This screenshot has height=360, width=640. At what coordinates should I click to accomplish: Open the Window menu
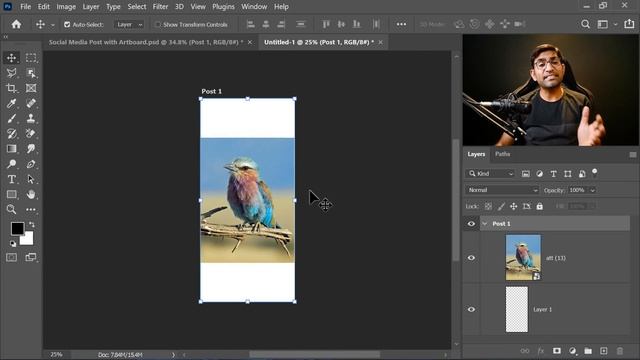254,7
